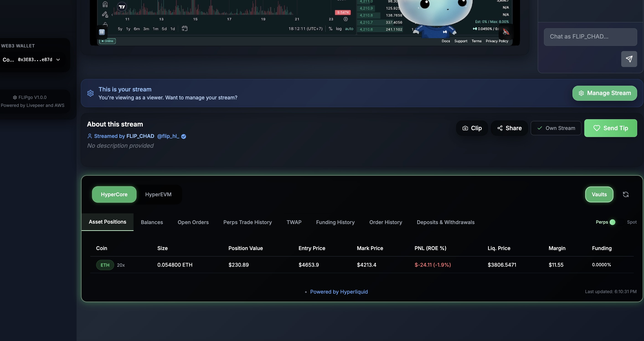Click the lock drawing pencil tool icon

coord(105,15)
